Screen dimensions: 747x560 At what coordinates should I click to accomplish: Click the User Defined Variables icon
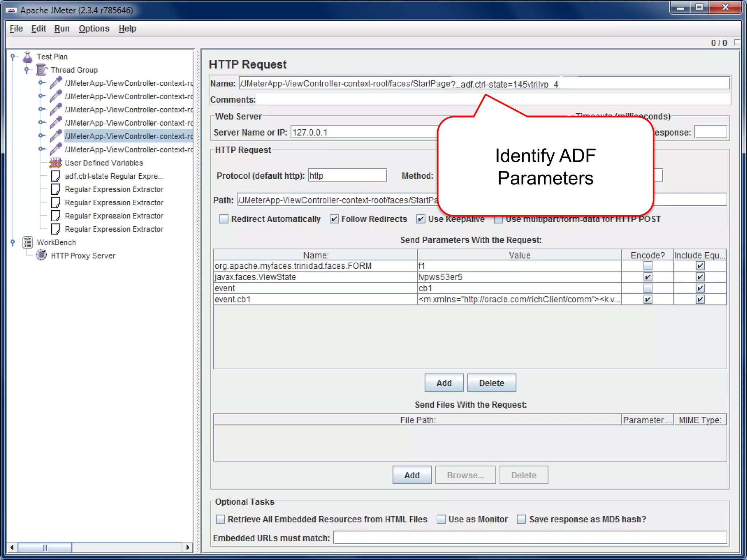click(x=55, y=163)
